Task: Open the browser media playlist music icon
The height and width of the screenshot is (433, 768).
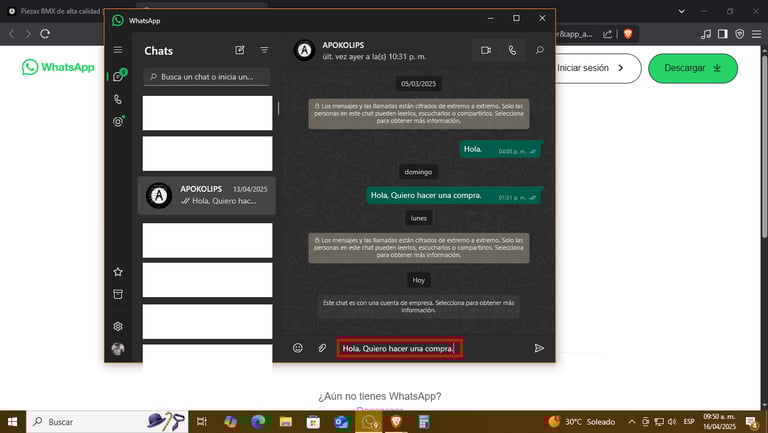Action: click(x=706, y=34)
